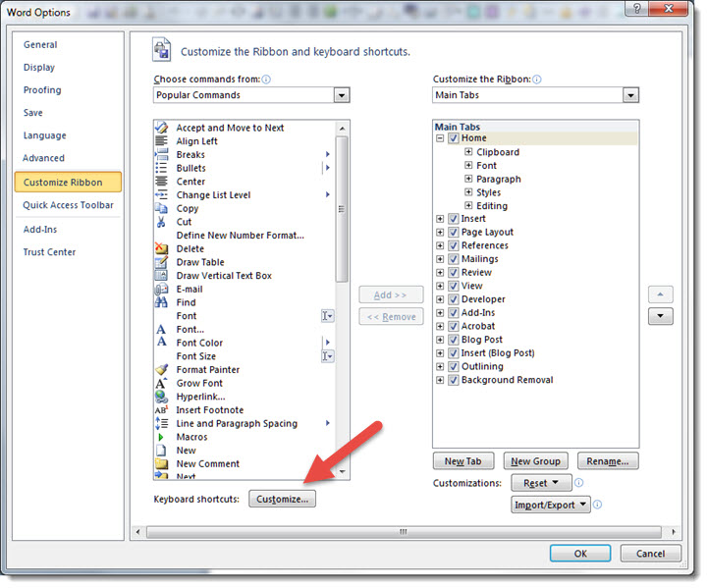
Task: Click the Cancel button
Action: pyautogui.click(x=651, y=554)
